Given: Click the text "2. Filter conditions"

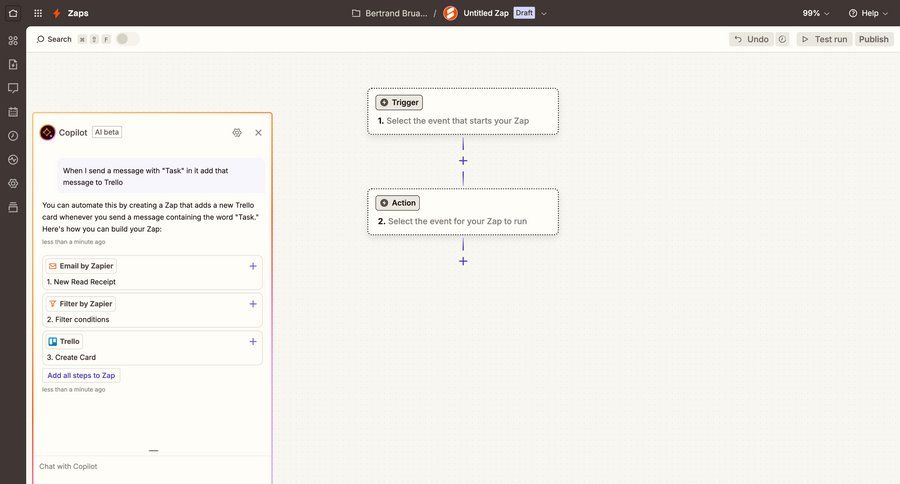Looking at the screenshot, I should pos(78,319).
